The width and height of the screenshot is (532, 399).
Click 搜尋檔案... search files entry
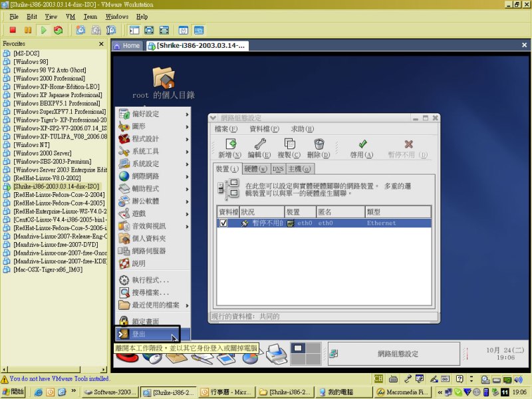(153, 293)
